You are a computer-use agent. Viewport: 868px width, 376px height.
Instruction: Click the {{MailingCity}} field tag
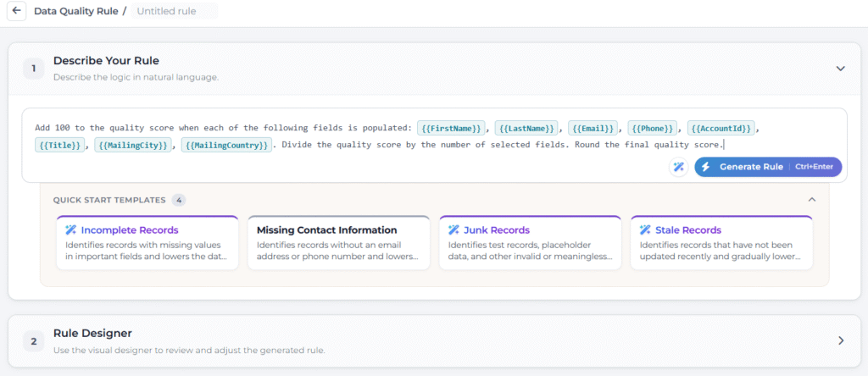133,146
